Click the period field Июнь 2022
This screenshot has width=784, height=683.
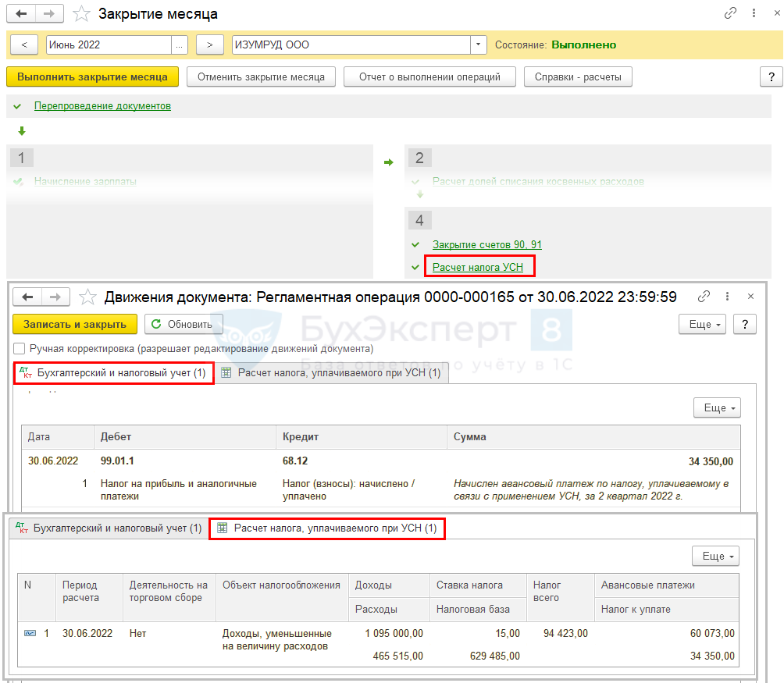(109, 45)
